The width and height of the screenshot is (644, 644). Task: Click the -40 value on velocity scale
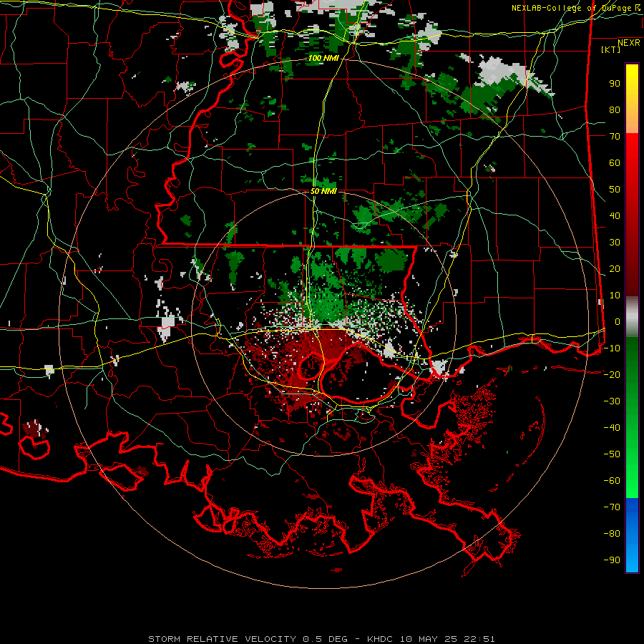612,428
